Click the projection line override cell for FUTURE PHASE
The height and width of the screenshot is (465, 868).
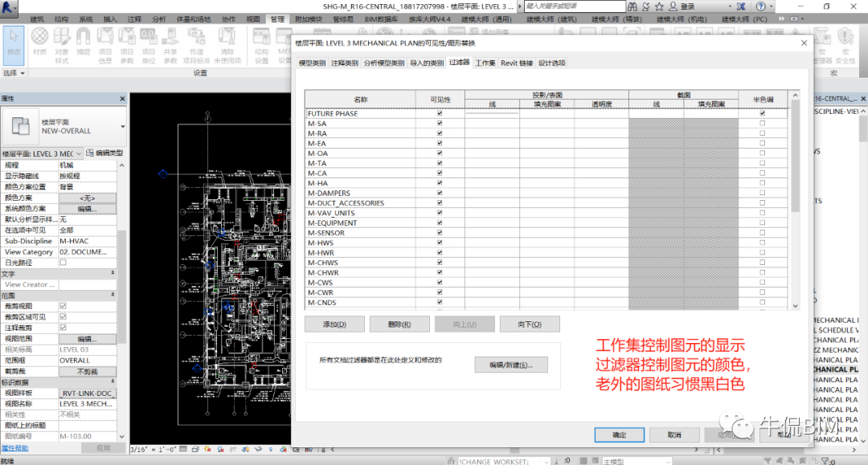point(492,112)
